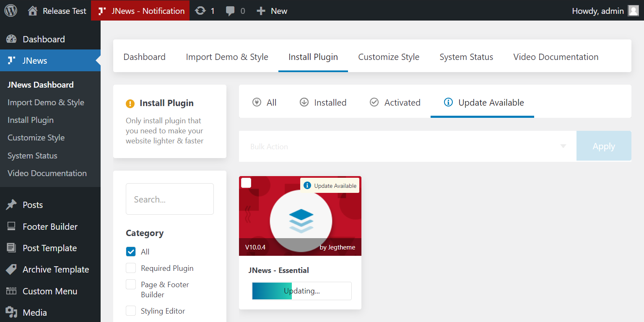Open JNews - Notification menu in admin bar

tap(140, 11)
